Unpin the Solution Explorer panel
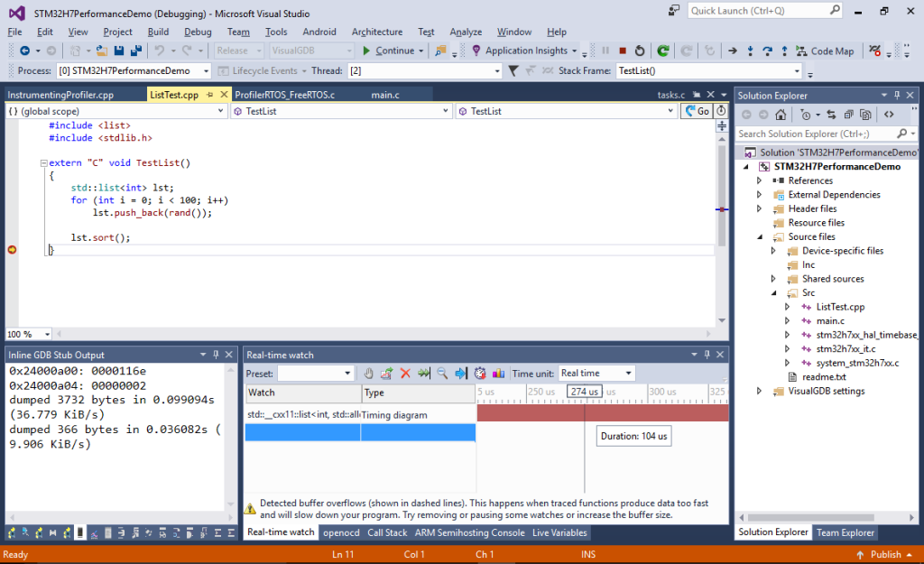This screenshot has width=924, height=564. click(897, 95)
